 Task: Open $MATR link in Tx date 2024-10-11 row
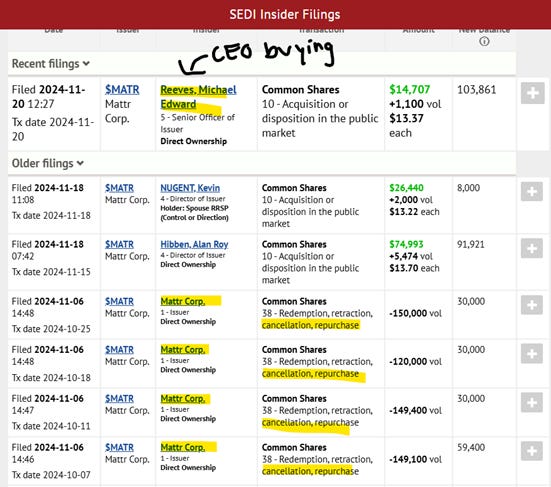click(x=119, y=399)
